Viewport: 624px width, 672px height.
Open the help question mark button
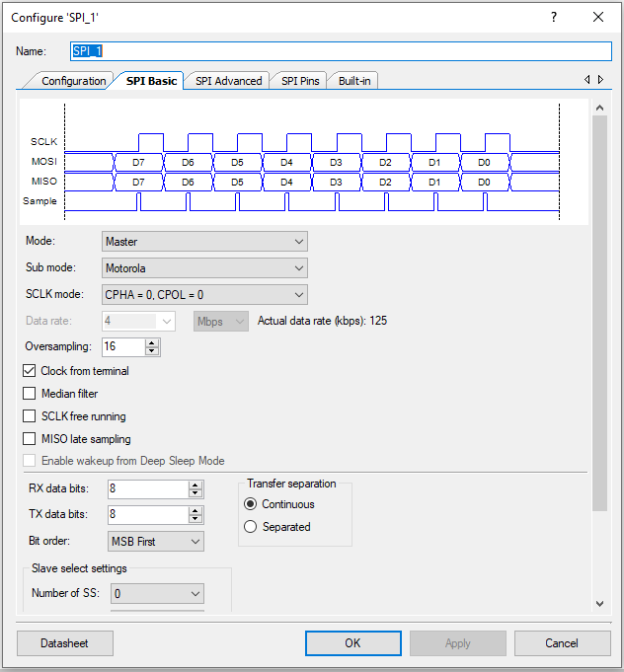554,17
